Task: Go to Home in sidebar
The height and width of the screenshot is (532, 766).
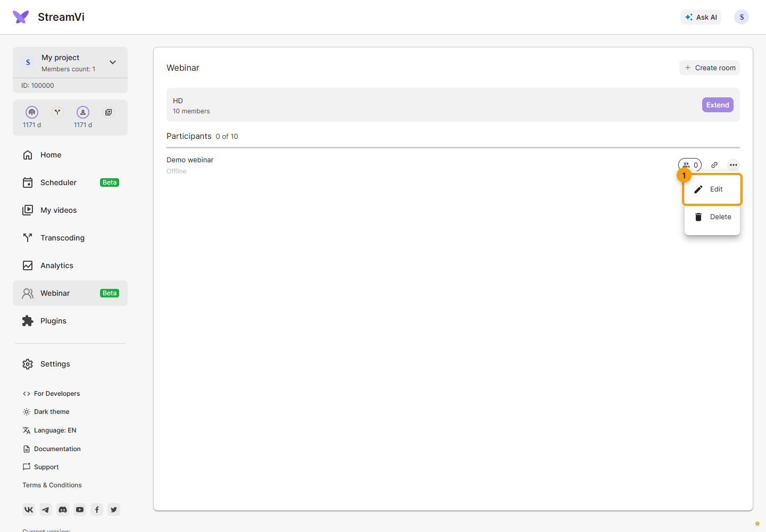Action: pyautogui.click(x=70, y=155)
